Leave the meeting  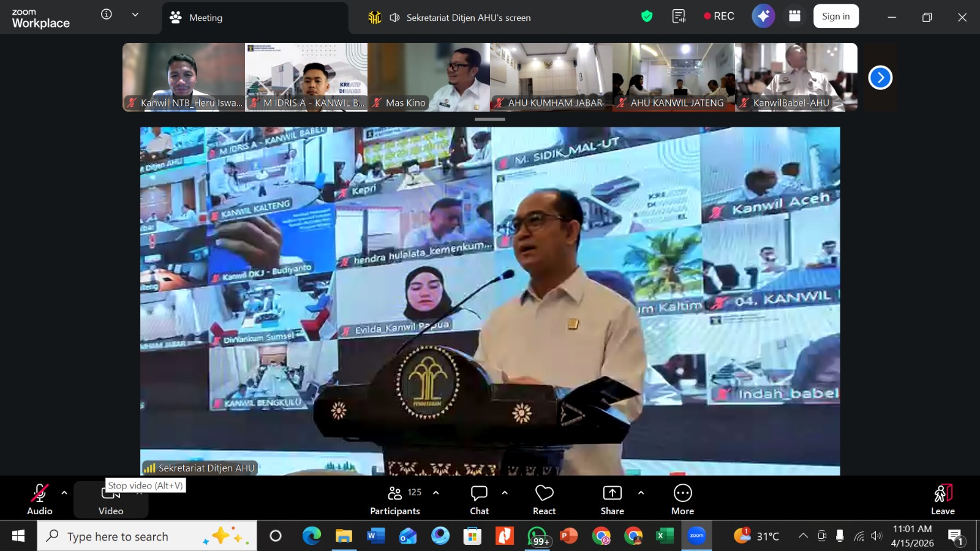[x=943, y=500]
